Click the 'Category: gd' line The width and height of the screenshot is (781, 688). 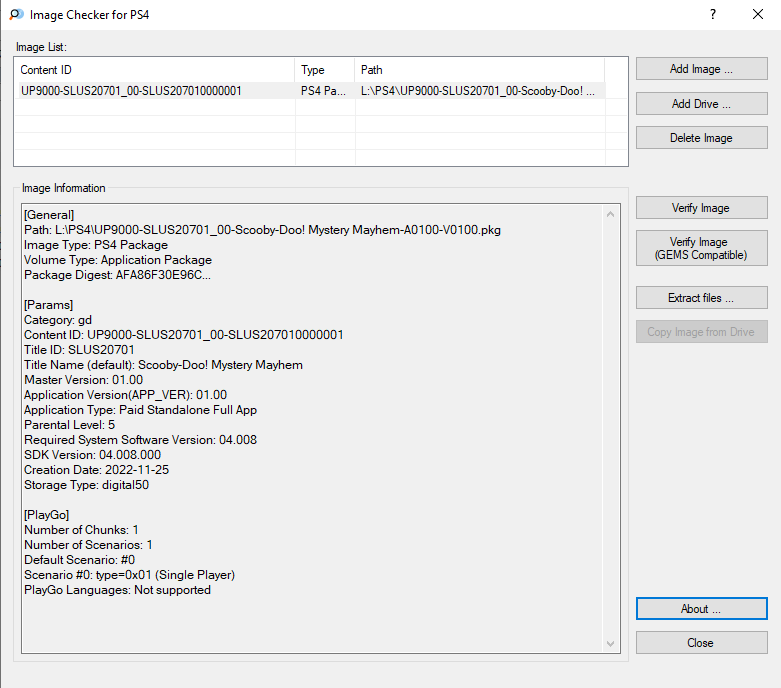(58, 319)
